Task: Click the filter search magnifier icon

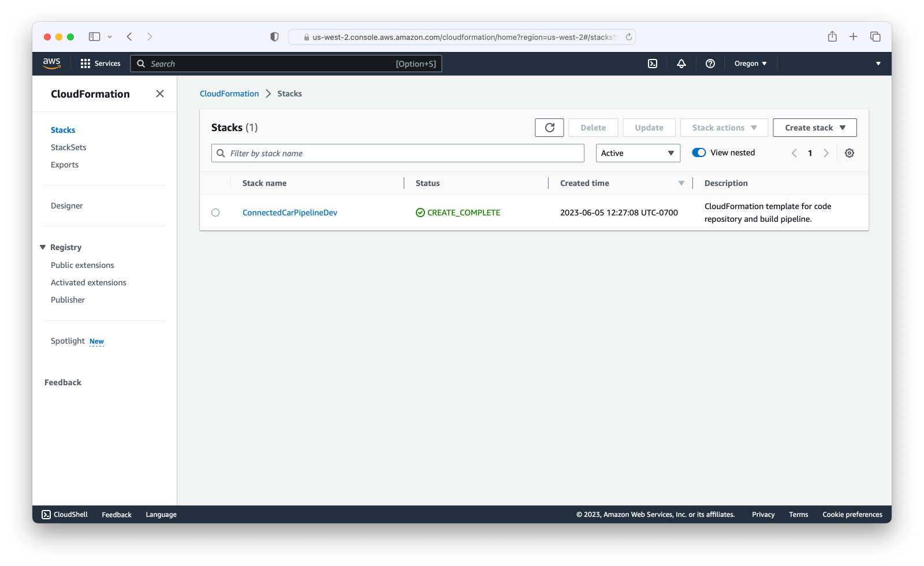Action: click(221, 153)
